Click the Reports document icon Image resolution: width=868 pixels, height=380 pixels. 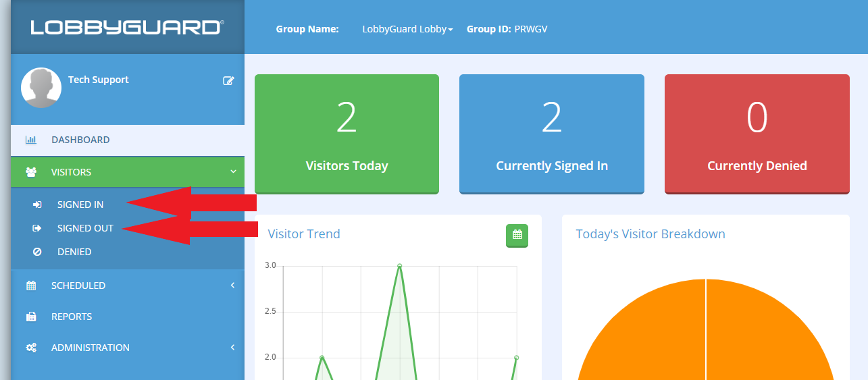(x=31, y=317)
